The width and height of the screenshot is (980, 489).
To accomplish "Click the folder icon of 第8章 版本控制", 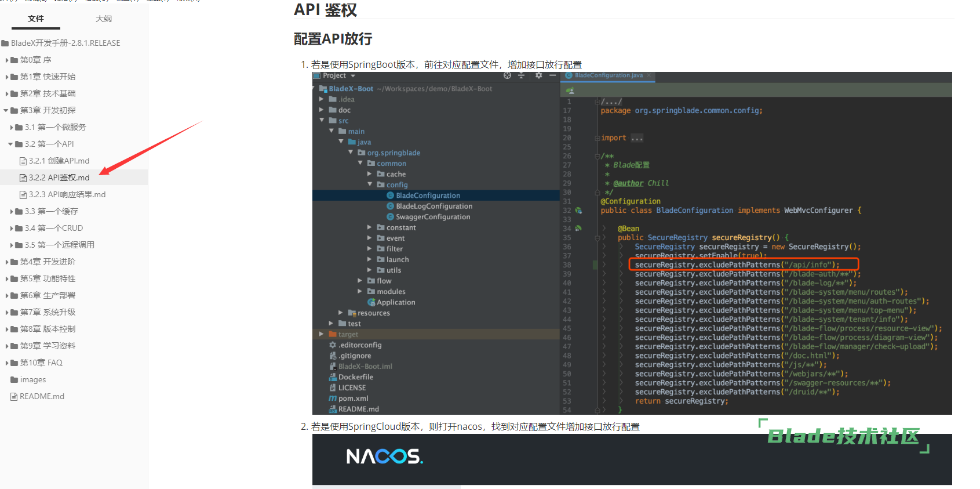I will pos(14,329).
